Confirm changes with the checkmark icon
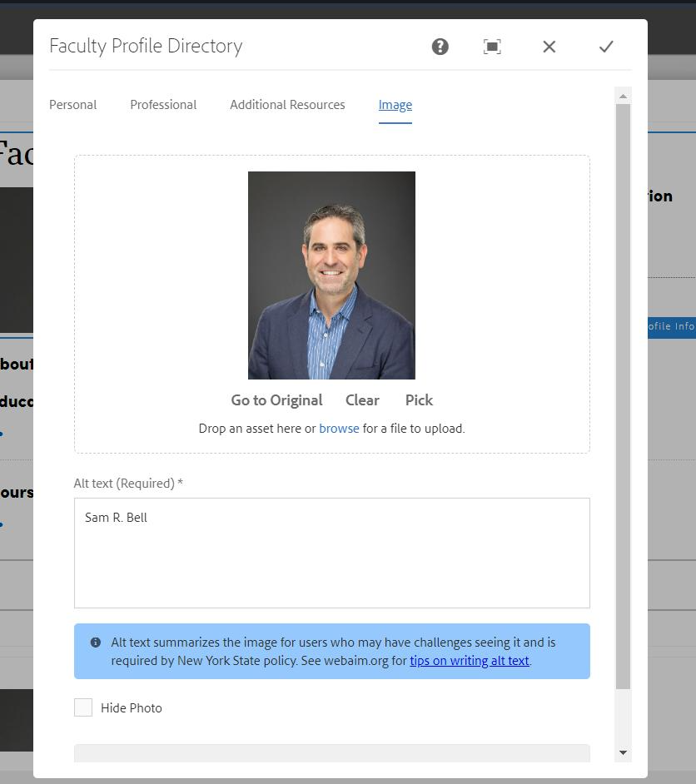The image size is (696, 784). (606, 47)
